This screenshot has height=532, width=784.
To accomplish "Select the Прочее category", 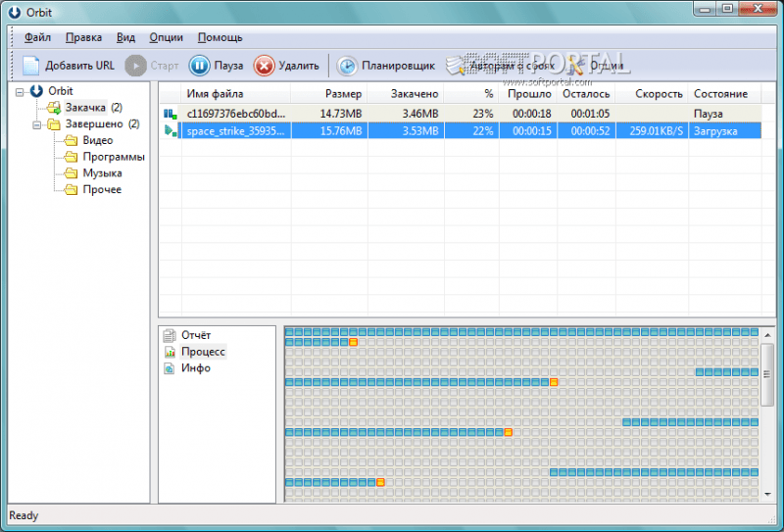I will point(102,189).
